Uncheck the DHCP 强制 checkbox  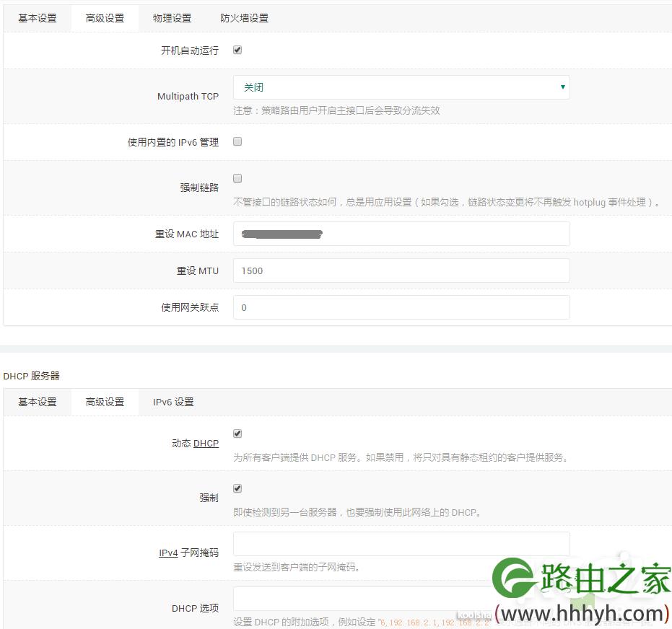pyautogui.click(x=237, y=488)
